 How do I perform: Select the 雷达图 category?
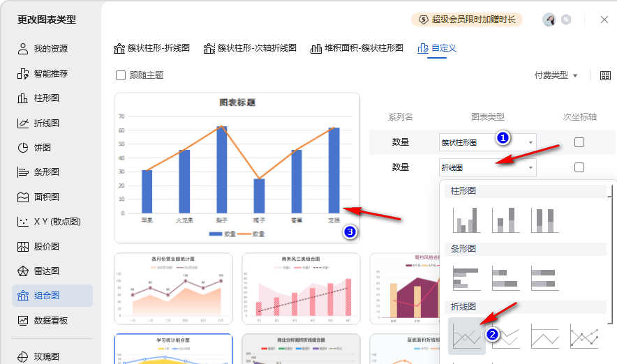pyautogui.click(x=38, y=271)
